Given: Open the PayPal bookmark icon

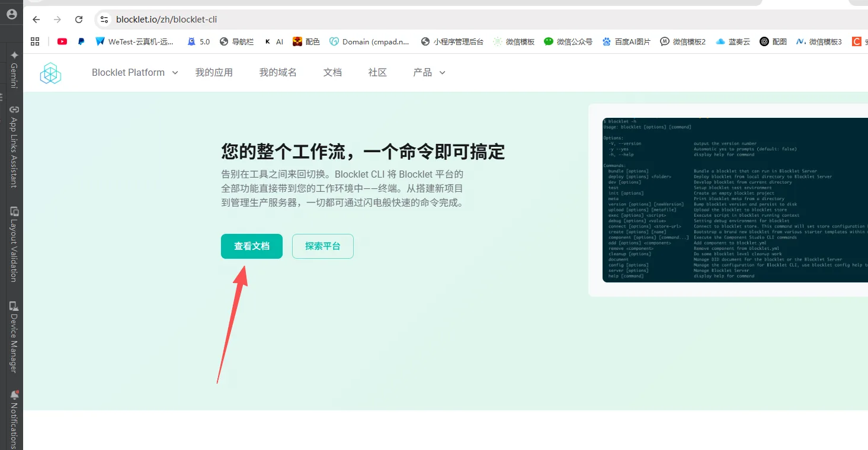Looking at the screenshot, I should point(81,41).
